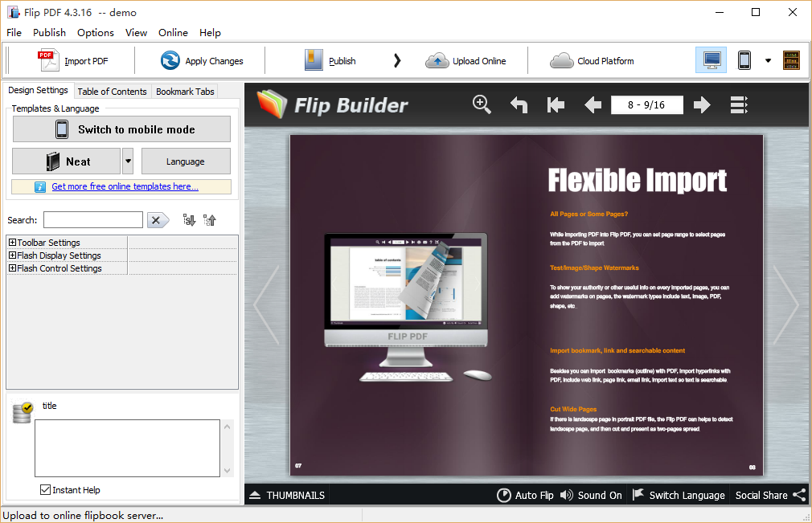Select Flash Control Settings row label
812x523 pixels.
[x=59, y=268]
